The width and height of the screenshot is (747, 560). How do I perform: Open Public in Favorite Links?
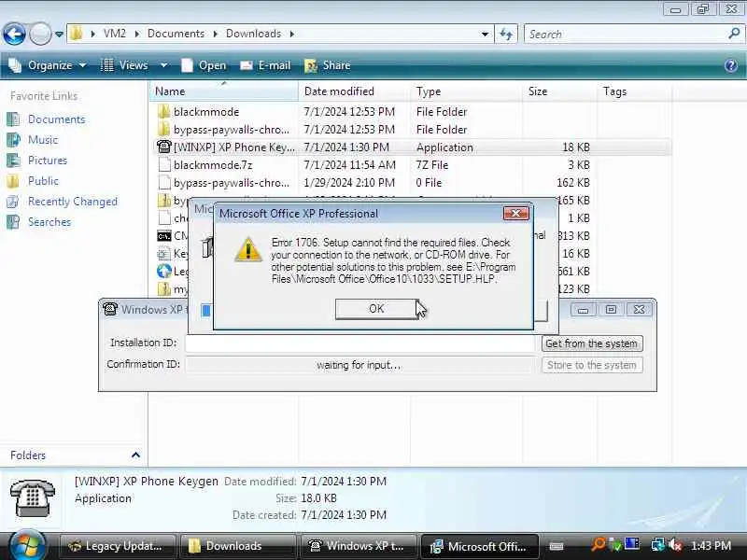click(x=43, y=180)
